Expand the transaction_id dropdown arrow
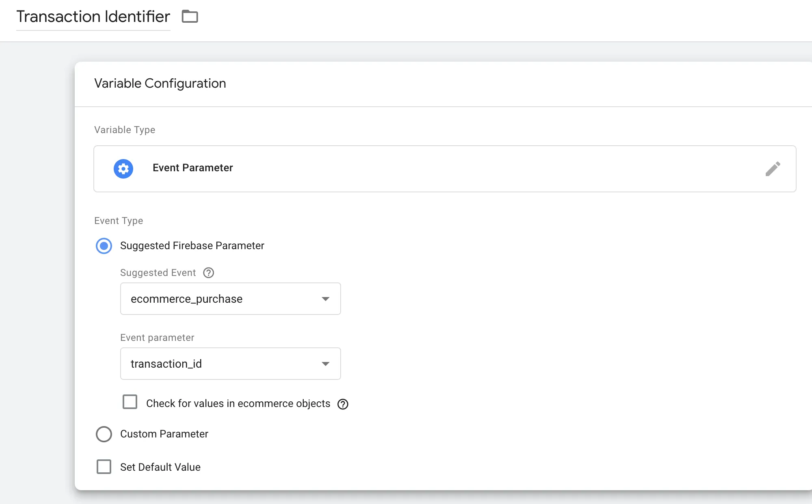The height and width of the screenshot is (504, 812). (x=325, y=364)
